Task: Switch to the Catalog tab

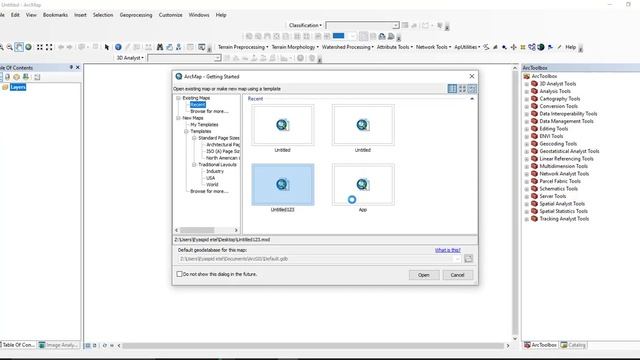Action: [573, 345]
